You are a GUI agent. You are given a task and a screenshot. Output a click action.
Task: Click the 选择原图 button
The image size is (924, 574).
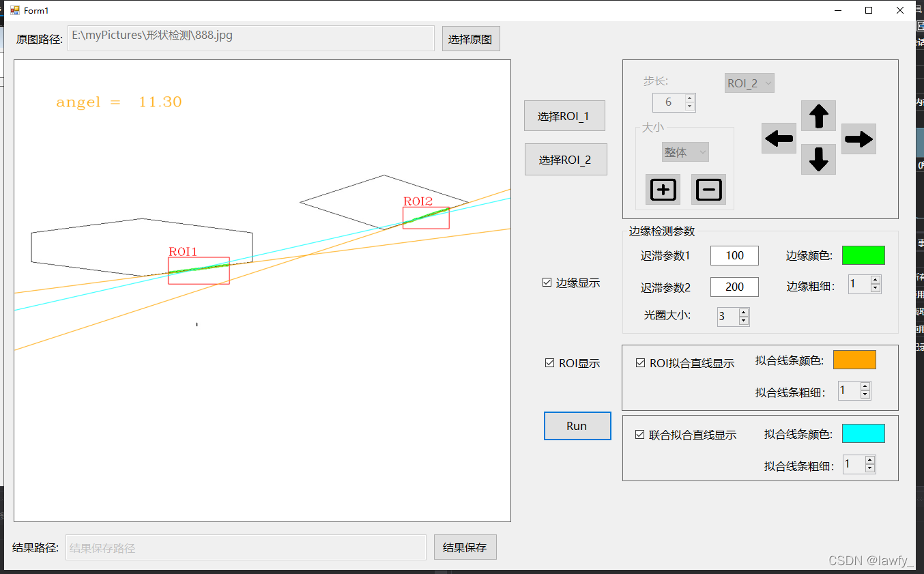pyautogui.click(x=471, y=39)
